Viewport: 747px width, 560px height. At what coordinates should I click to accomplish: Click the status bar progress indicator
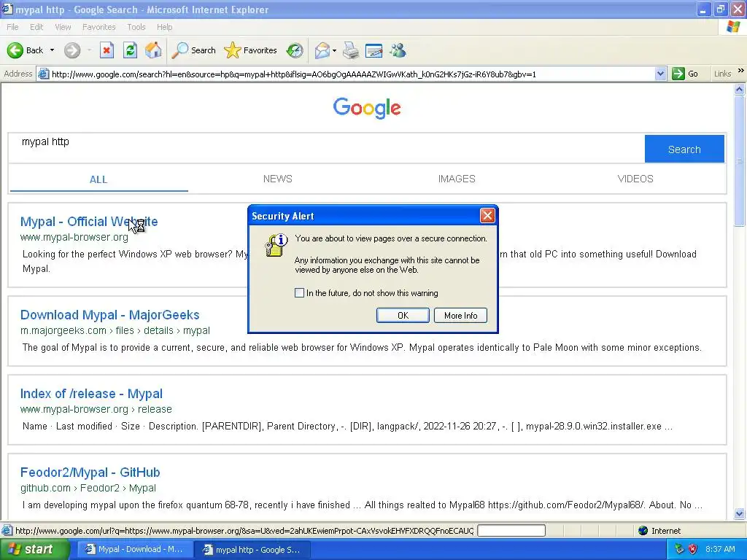[x=511, y=531]
